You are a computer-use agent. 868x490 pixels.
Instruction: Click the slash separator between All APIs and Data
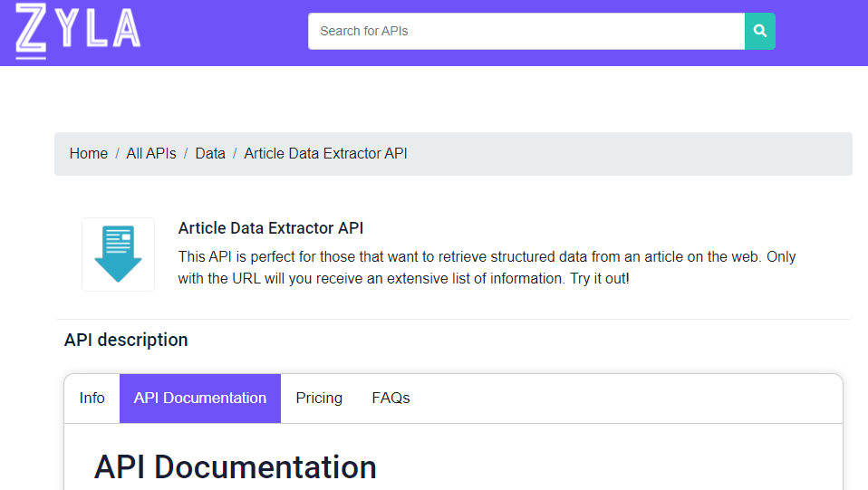point(186,153)
